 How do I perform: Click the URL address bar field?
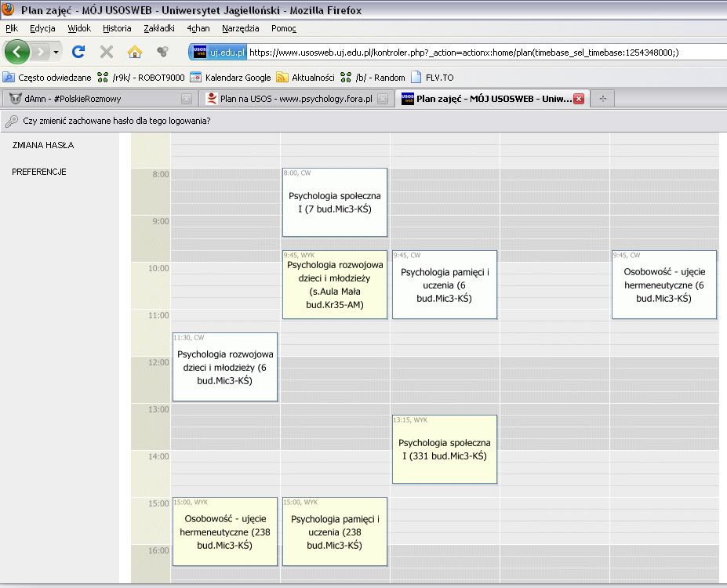pos(471,52)
